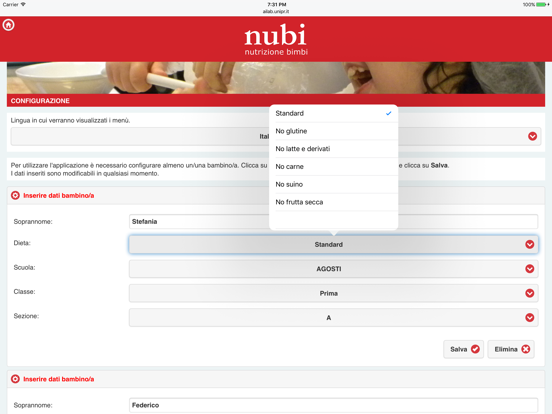Edit the Soprannome field containing Federico

point(333,405)
